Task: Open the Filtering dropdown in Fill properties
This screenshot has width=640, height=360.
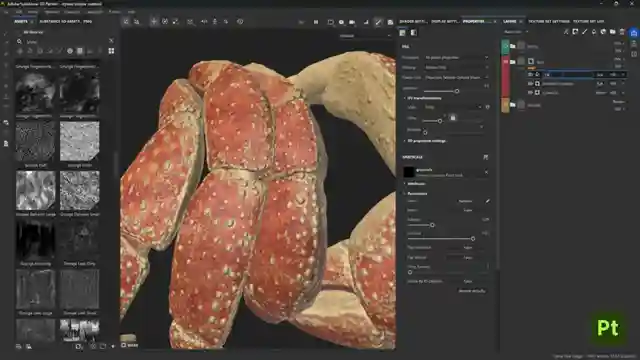Action: pyautogui.click(x=456, y=67)
